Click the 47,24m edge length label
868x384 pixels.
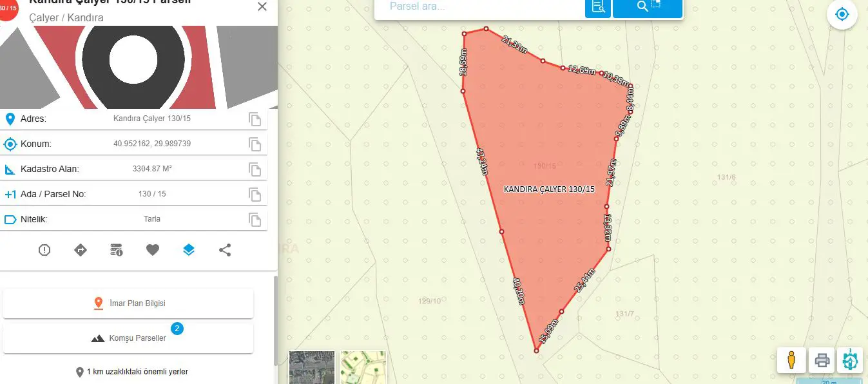point(483,161)
